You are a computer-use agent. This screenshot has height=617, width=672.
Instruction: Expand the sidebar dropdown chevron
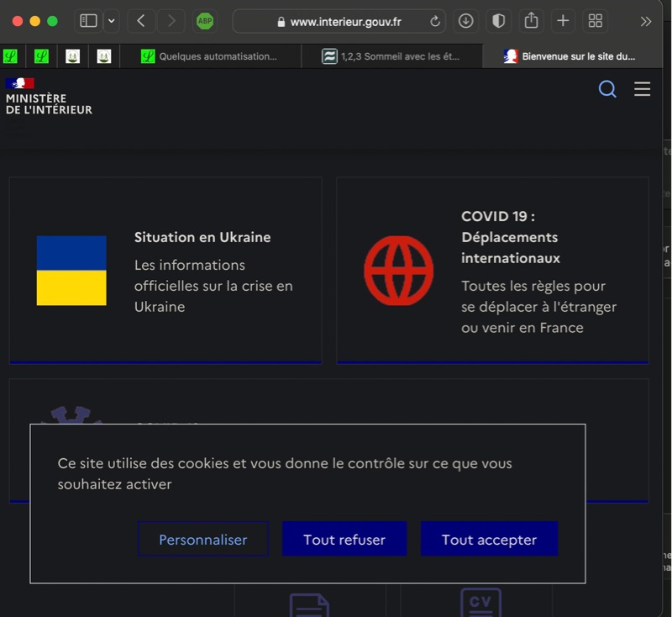point(111,21)
